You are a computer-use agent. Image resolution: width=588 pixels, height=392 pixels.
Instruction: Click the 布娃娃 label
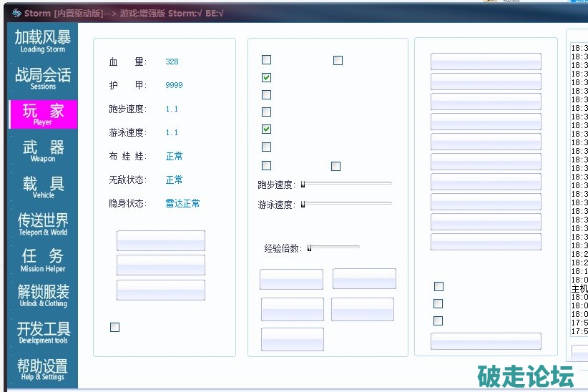[128, 156]
